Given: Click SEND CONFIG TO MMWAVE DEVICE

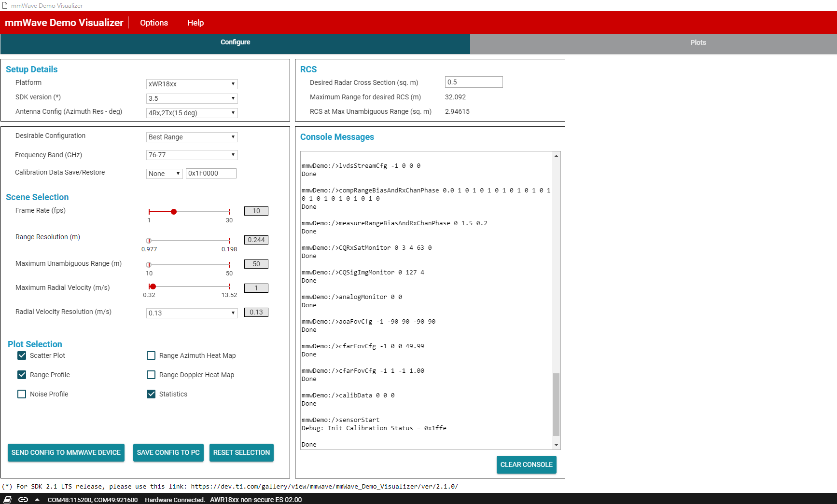Looking at the screenshot, I should click(x=66, y=452).
